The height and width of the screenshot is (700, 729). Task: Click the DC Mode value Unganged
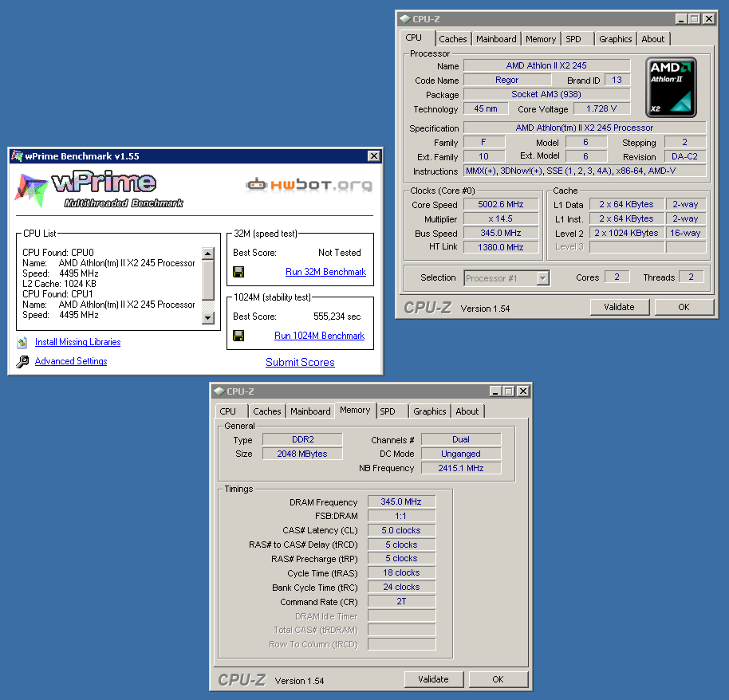tap(461, 454)
